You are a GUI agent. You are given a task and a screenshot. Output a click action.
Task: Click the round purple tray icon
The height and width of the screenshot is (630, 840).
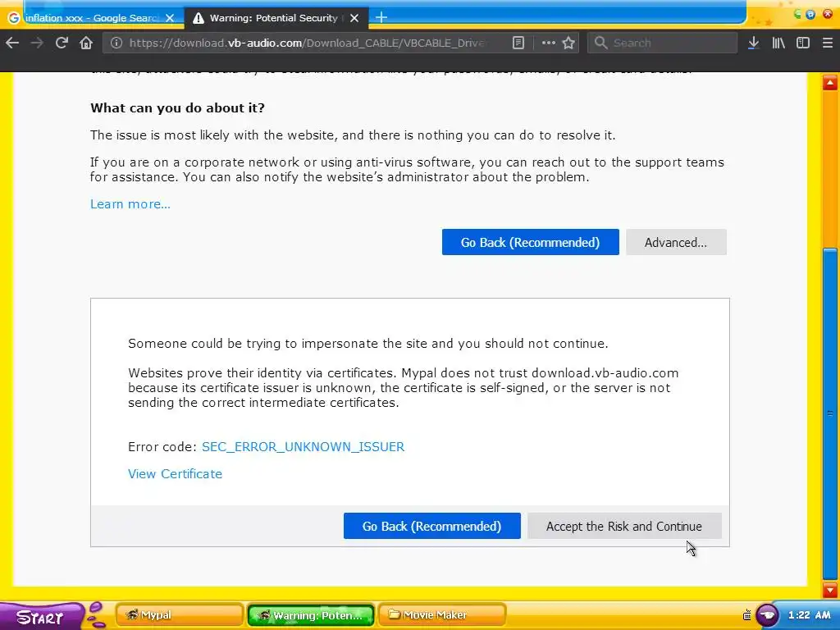[x=767, y=615]
